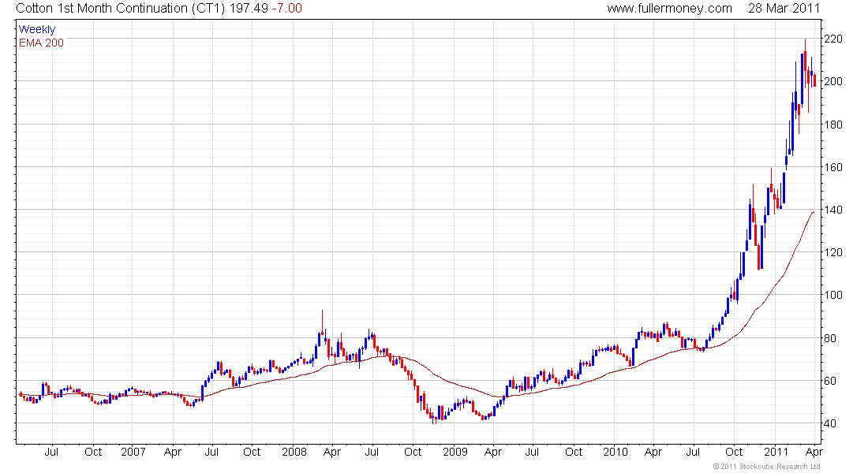Click the Weekly label in the legend
This screenshot has width=868, height=473.
coord(36,29)
